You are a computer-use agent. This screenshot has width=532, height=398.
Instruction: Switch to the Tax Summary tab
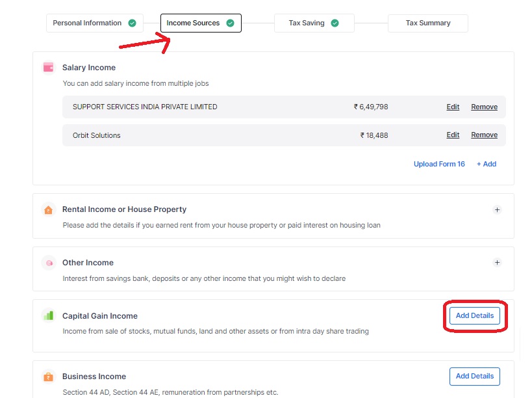(428, 22)
